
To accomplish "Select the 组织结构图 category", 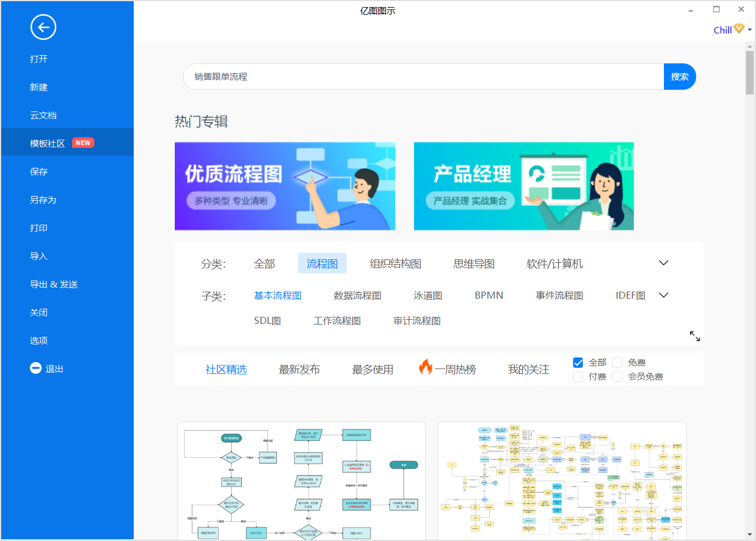I will [x=395, y=263].
